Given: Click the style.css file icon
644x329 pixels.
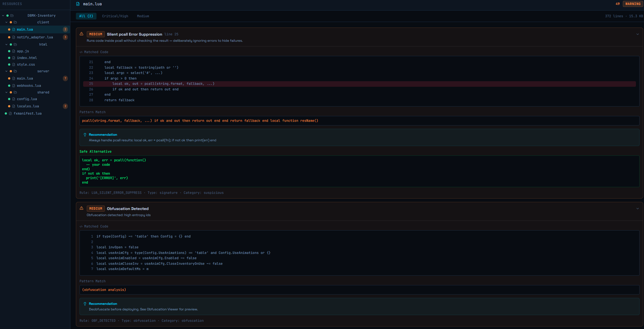Looking at the screenshot, I should (x=14, y=65).
